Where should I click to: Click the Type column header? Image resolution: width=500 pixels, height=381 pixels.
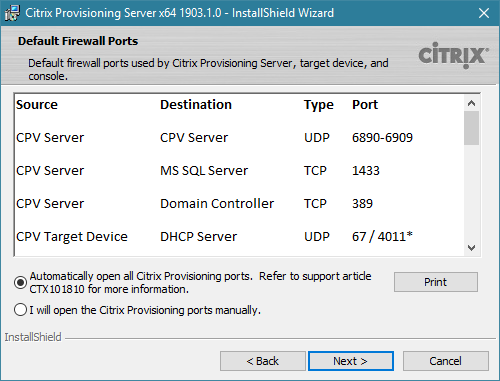pos(319,105)
